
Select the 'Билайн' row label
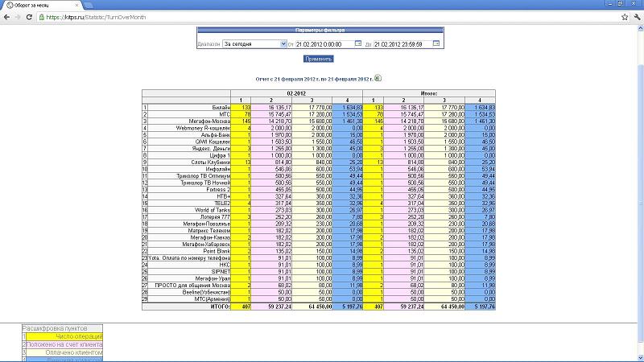[221, 108]
